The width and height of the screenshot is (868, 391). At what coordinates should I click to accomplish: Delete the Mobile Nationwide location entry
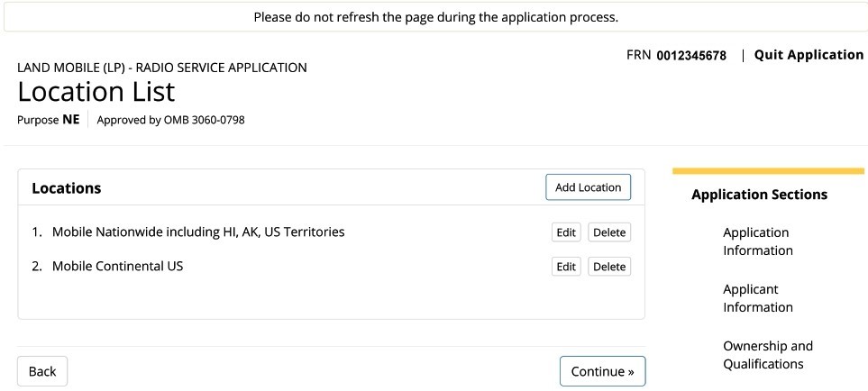click(x=609, y=232)
